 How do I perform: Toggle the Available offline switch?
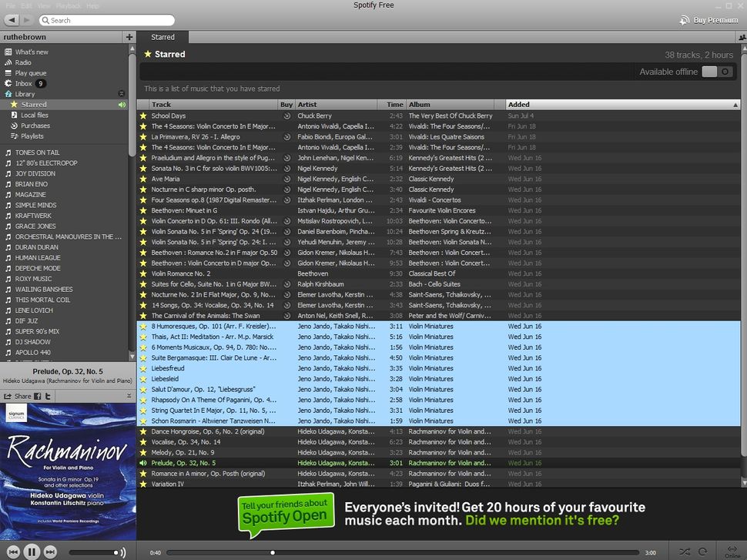pyautogui.click(x=715, y=71)
